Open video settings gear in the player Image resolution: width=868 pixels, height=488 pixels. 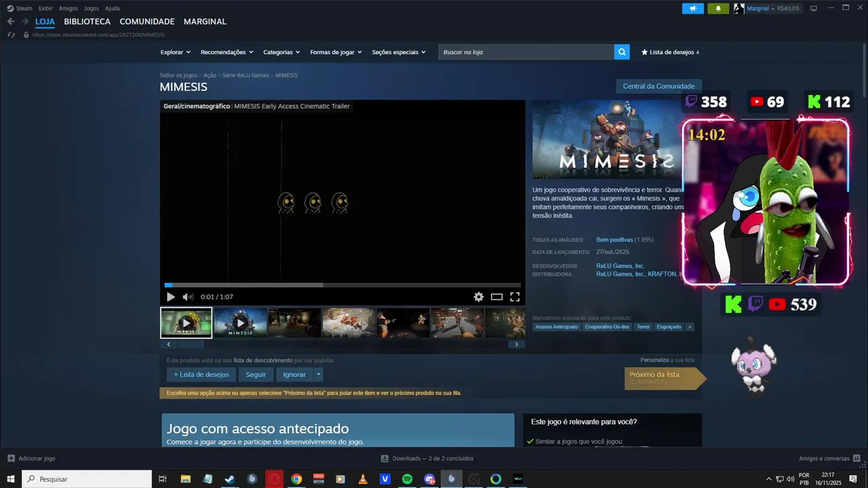479,297
